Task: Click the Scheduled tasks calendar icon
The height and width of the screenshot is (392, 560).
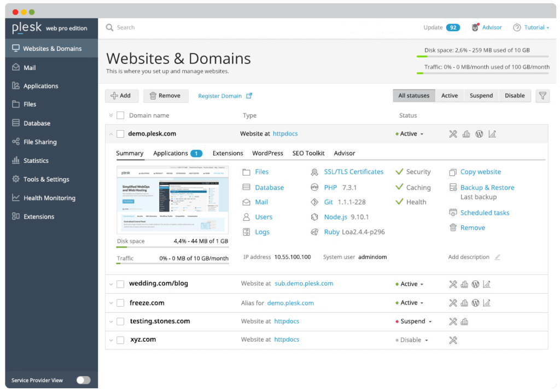Action: pos(453,213)
